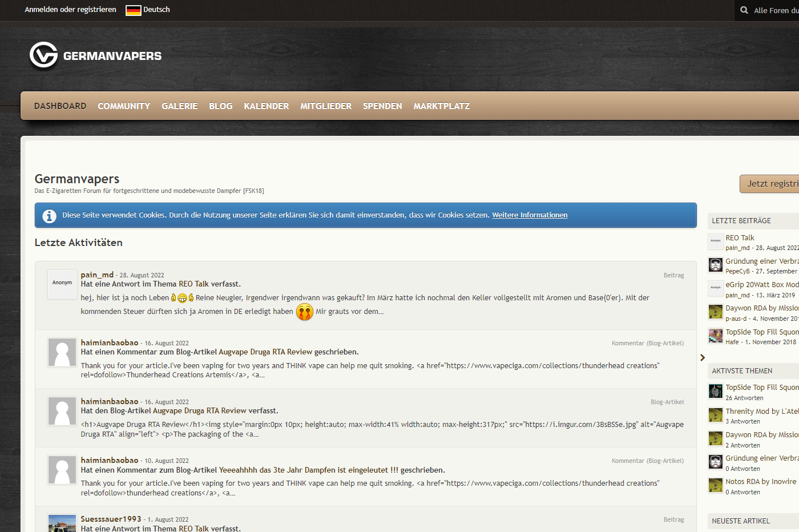Open the Marktplatz menu item
This screenshot has width=799, height=532.
point(442,106)
